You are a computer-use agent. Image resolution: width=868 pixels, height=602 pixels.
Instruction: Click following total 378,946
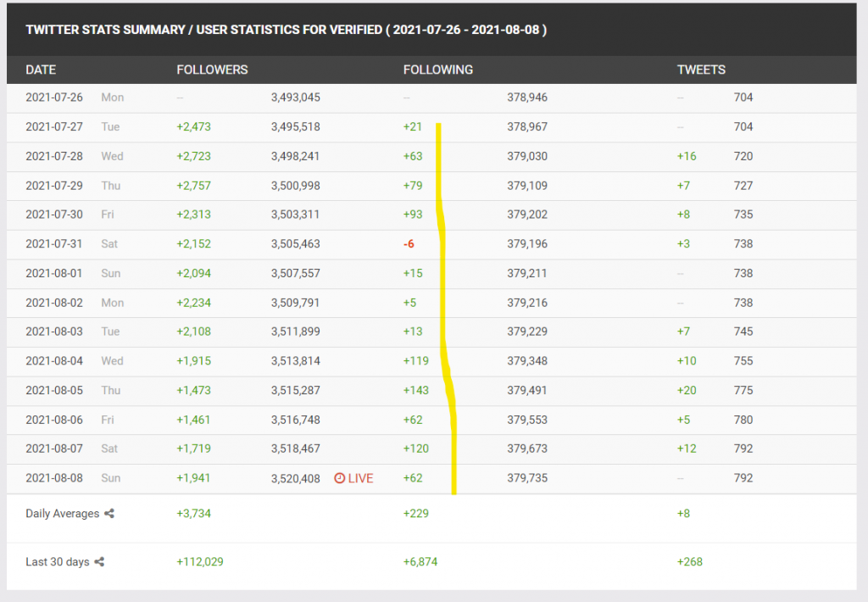pos(527,98)
